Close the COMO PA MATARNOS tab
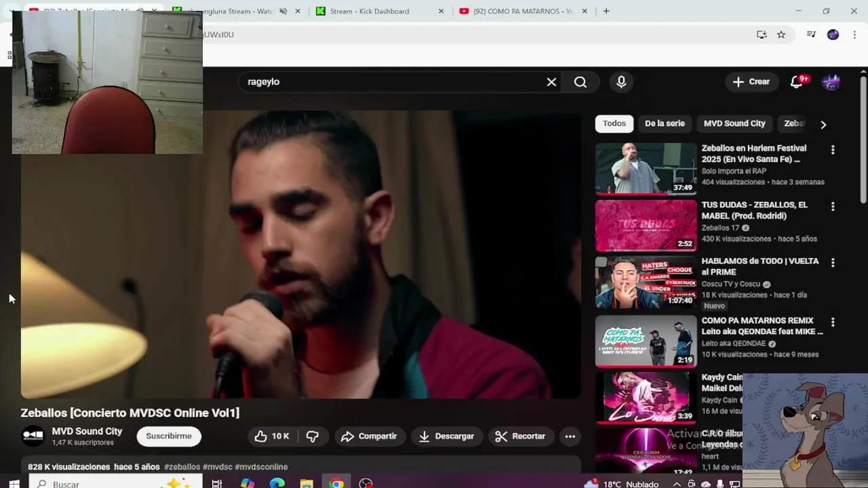Viewport: 868px width, 488px height. click(x=585, y=11)
